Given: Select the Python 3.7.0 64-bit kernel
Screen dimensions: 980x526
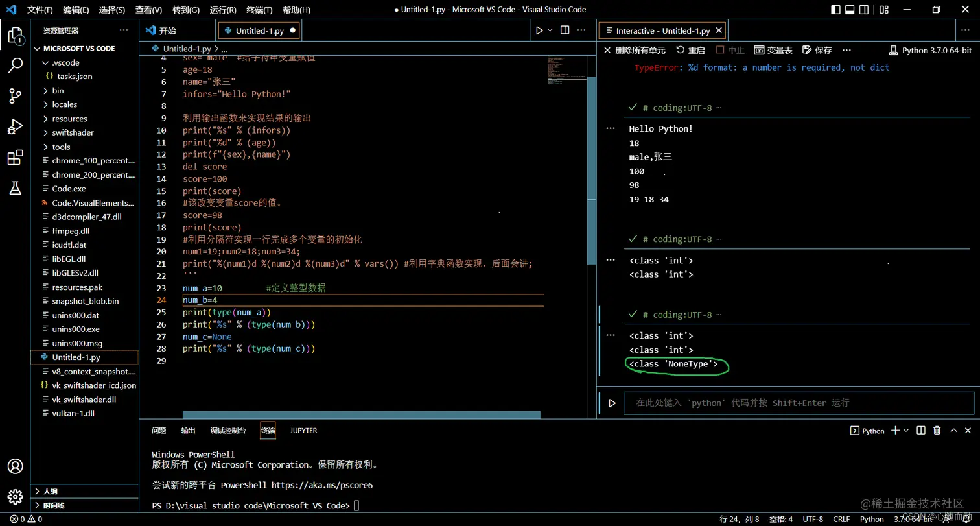Looking at the screenshot, I should click(930, 50).
